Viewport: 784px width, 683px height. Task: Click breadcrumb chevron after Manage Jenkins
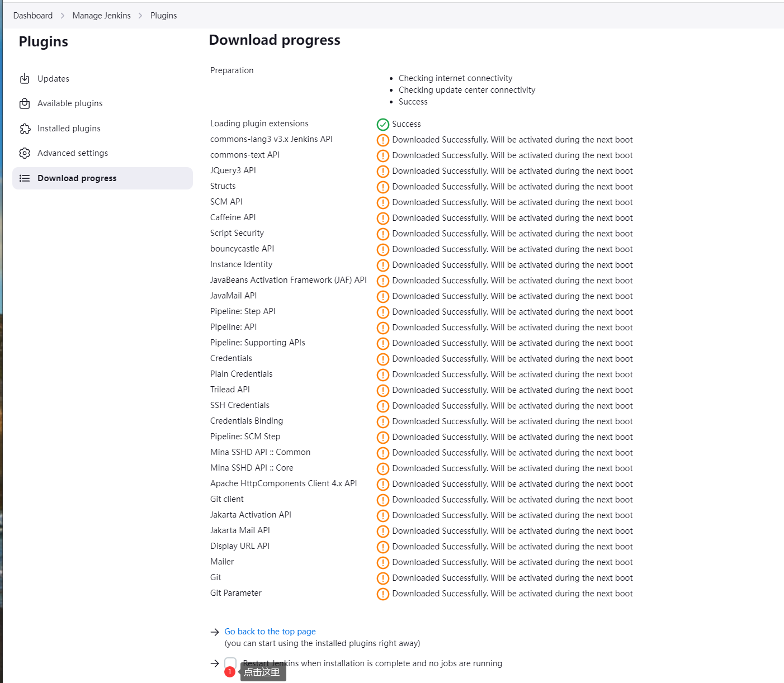[140, 16]
